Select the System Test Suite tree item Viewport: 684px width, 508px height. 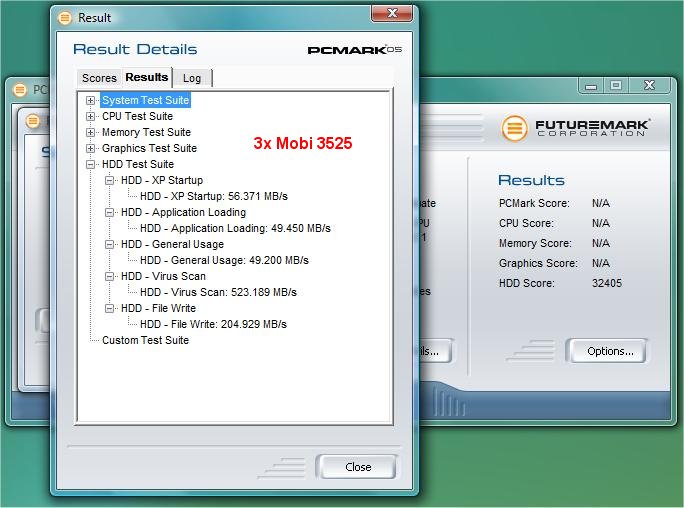point(146,100)
